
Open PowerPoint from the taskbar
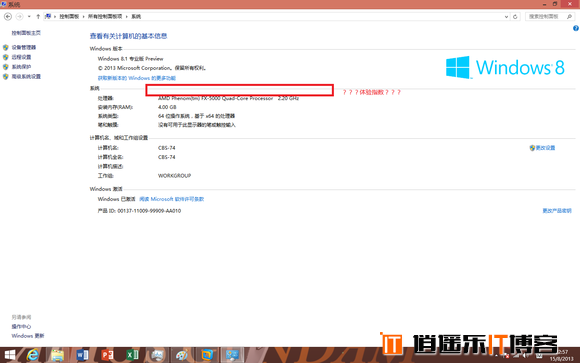coord(107,355)
